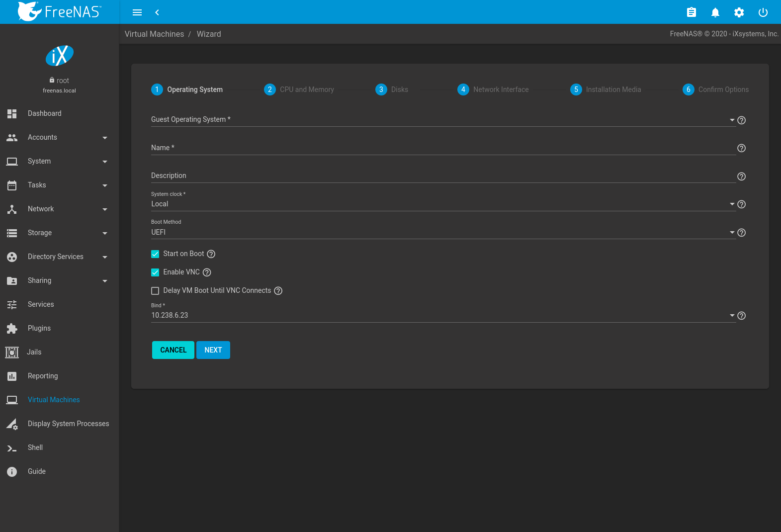Open the alerts bell icon
Image resolution: width=781 pixels, height=532 pixels.
(715, 12)
